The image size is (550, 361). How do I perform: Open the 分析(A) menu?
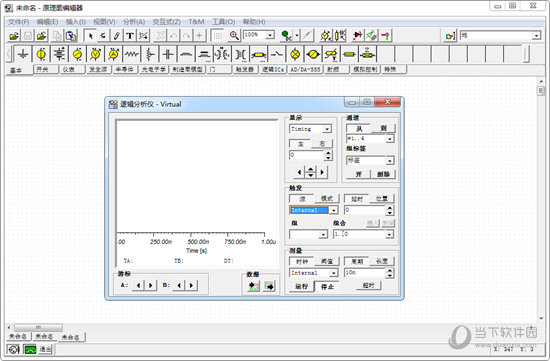[x=134, y=22]
